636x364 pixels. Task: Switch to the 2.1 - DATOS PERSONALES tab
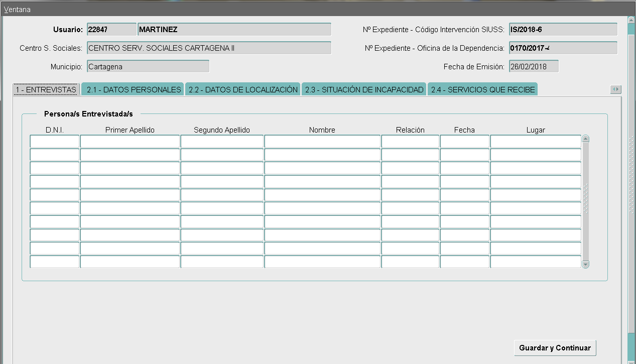pos(134,90)
